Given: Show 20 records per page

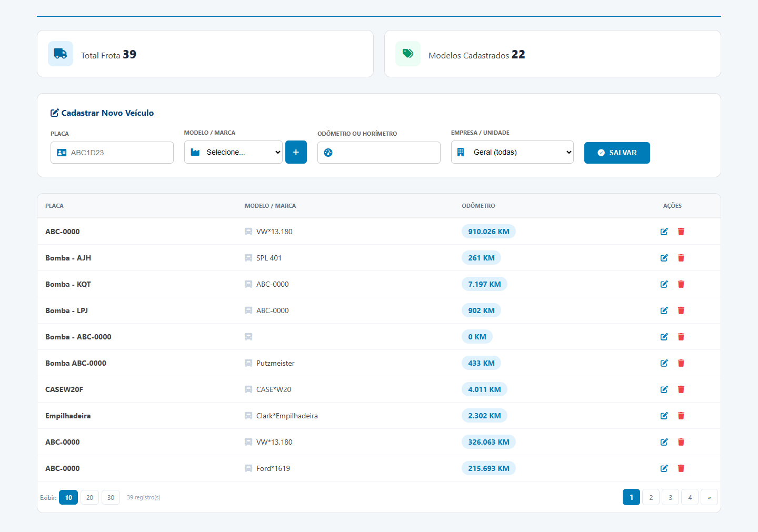Looking at the screenshot, I should 89,497.
